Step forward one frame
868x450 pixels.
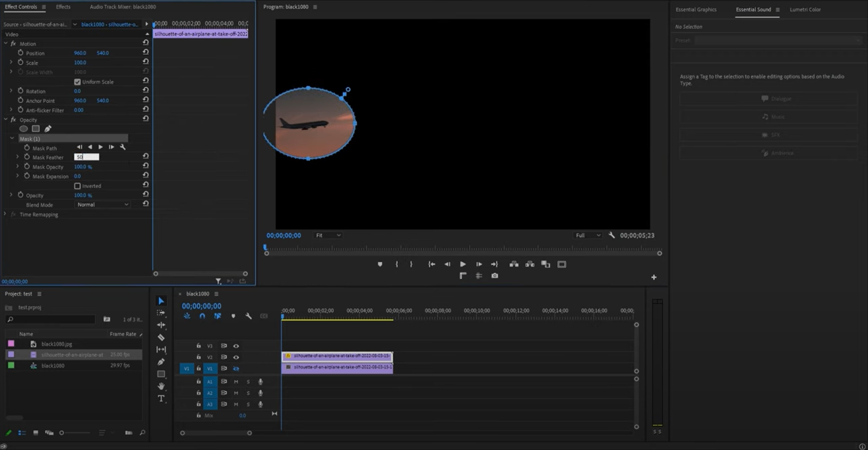click(479, 265)
